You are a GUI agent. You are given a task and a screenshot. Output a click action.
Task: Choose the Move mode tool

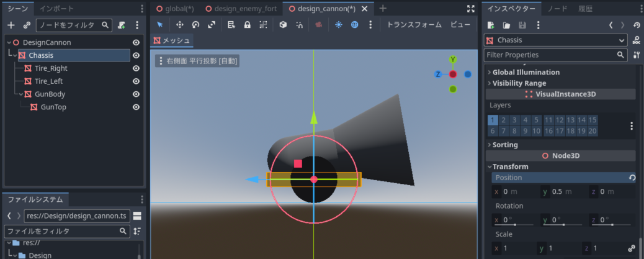[179, 25]
